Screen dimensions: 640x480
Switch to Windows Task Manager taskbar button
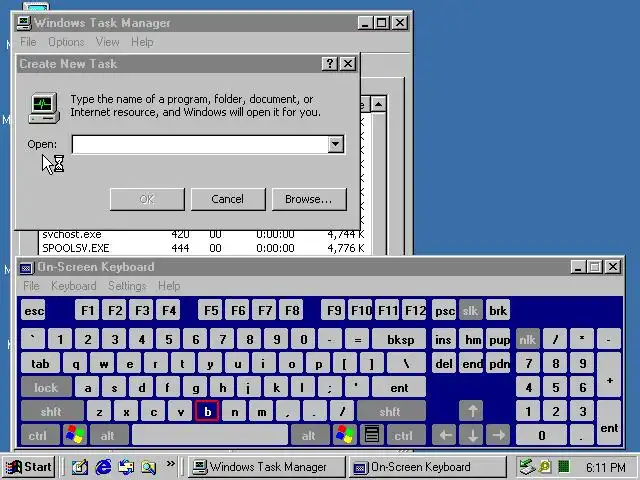point(268,467)
